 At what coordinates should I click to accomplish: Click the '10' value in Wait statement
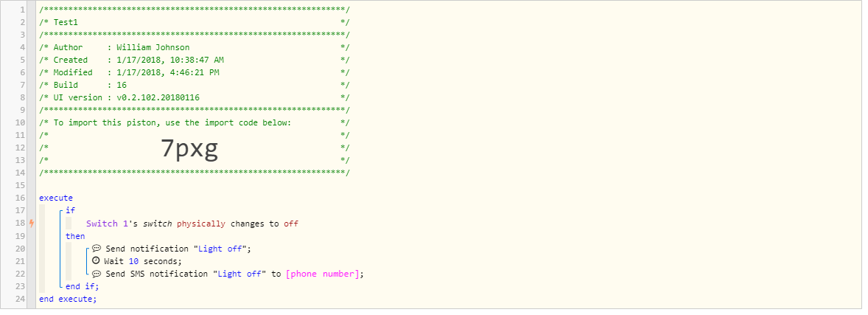(x=133, y=261)
